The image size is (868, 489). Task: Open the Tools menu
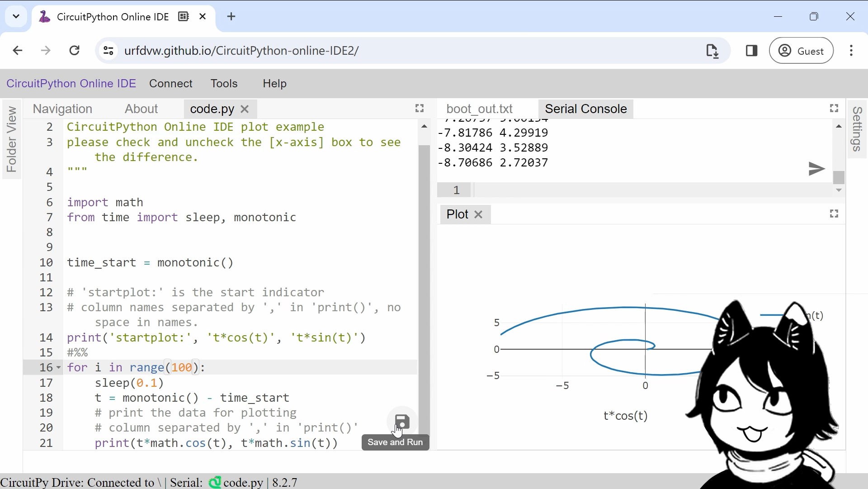(x=224, y=84)
